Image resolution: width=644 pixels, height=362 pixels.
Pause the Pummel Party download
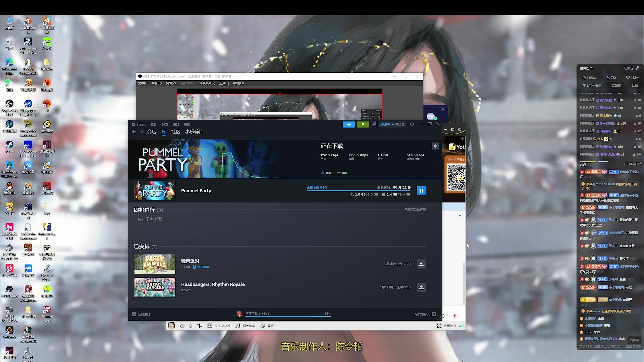point(421,191)
